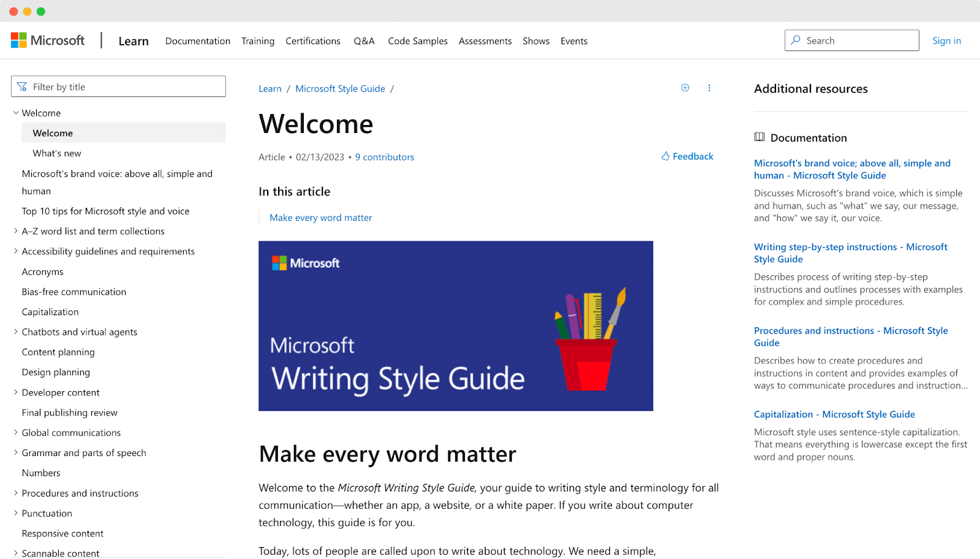This screenshot has width=980, height=559.
Task: Open the Certifications menu item
Action: pyautogui.click(x=313, y=40)
